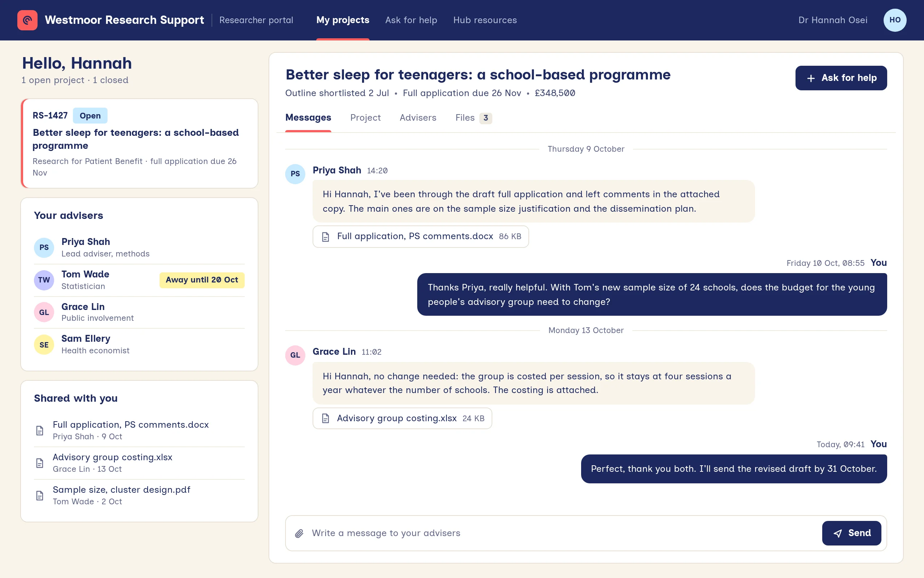The width and height of the screenshot is (924, 578).
Task: Go to My projects in top navigation
Action: [x=343, y=20]
